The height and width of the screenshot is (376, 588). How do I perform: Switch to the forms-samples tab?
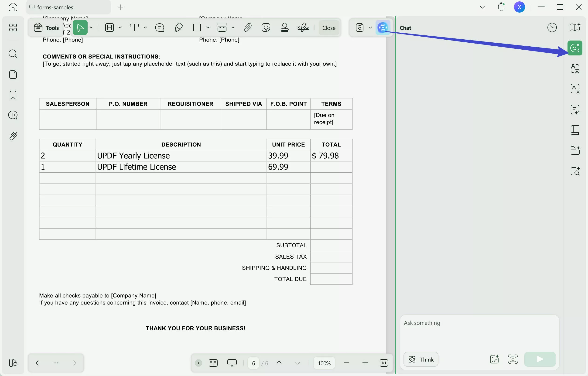point(55,7)
